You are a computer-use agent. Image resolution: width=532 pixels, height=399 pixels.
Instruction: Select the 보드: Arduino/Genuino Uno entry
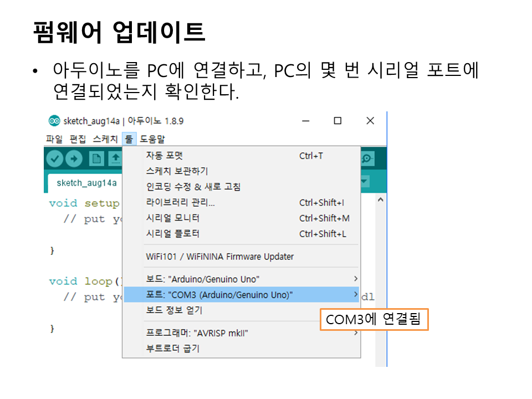241,279
